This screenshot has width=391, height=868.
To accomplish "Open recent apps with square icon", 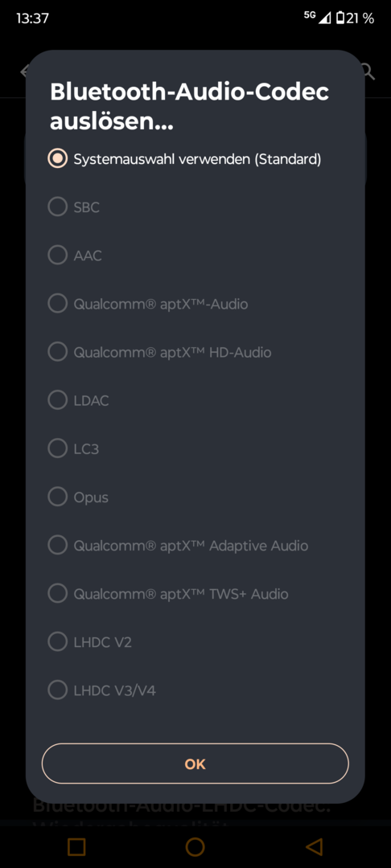I will coord(76,846).
